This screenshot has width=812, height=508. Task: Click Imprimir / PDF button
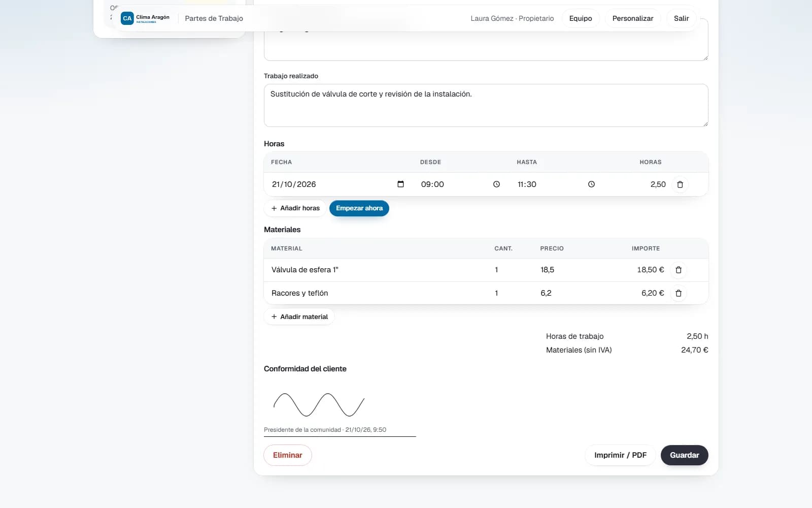tap(620, 455)
